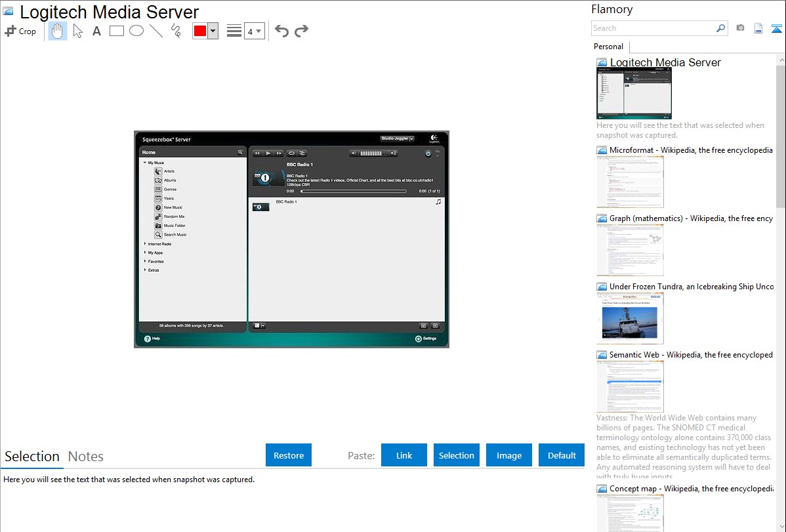This screenshot has height=532, width=786.
Task: Click the Home panel search icon
Action: (240, 152)
